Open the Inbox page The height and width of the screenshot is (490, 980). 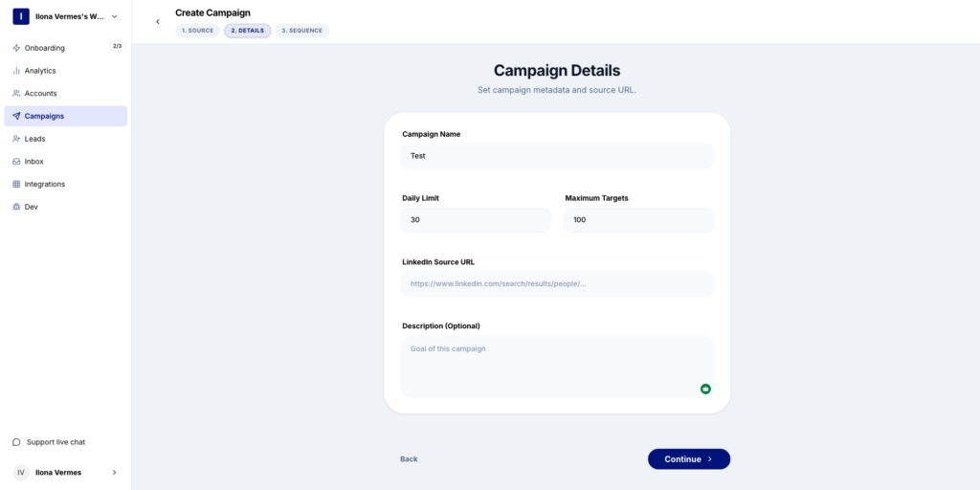(66, 161)
